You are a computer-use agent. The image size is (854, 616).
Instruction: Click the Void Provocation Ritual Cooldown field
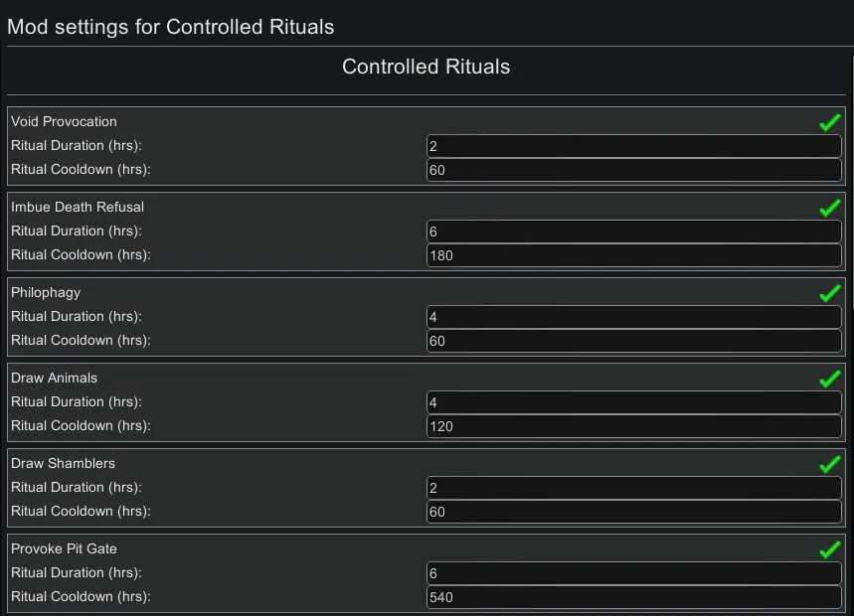pyautogui.click(x=633, y=170)
